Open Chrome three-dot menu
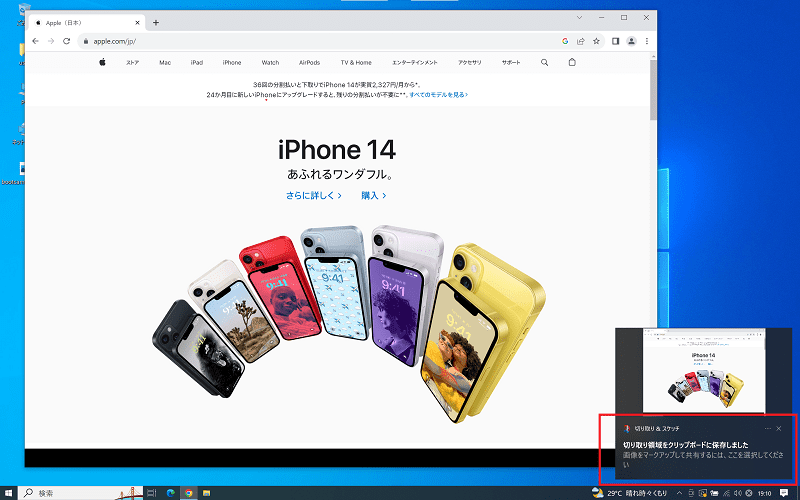 click(646, 41)
